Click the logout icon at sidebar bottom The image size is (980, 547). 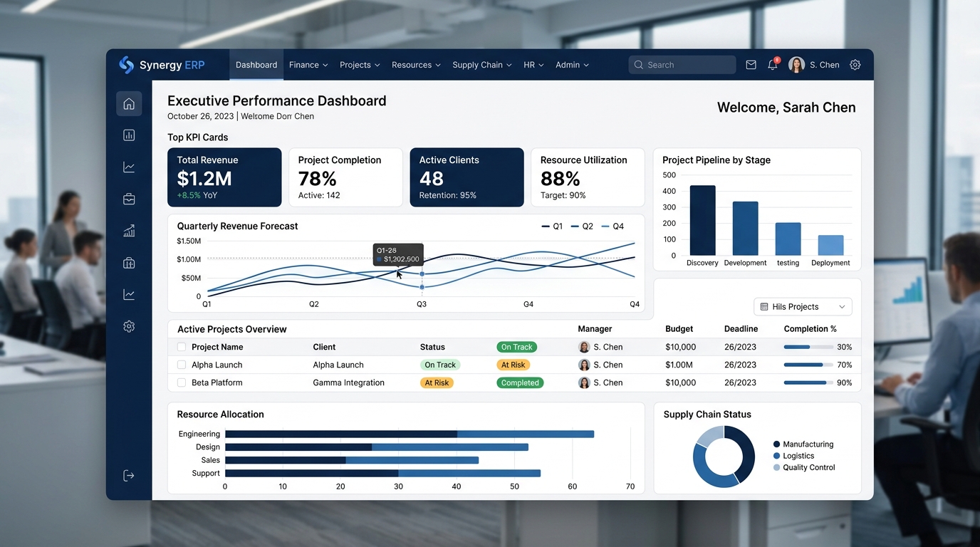tap(129, 476)
